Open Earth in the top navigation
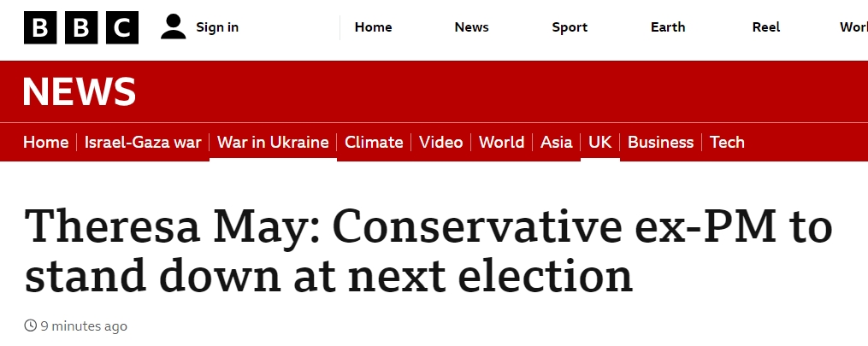The width and height of the screenshot is (868, 346). (x=668, y=27)
